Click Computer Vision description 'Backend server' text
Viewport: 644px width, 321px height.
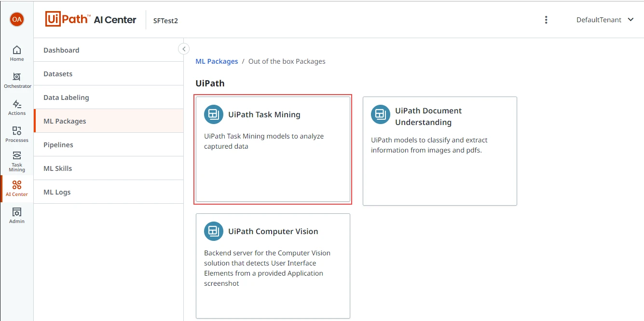pos(267,268)
